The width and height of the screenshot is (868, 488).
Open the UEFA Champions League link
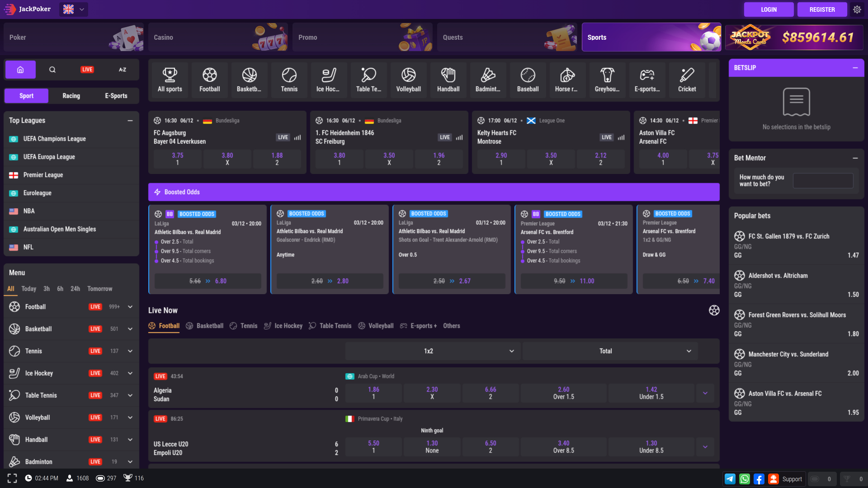[54, 139]
